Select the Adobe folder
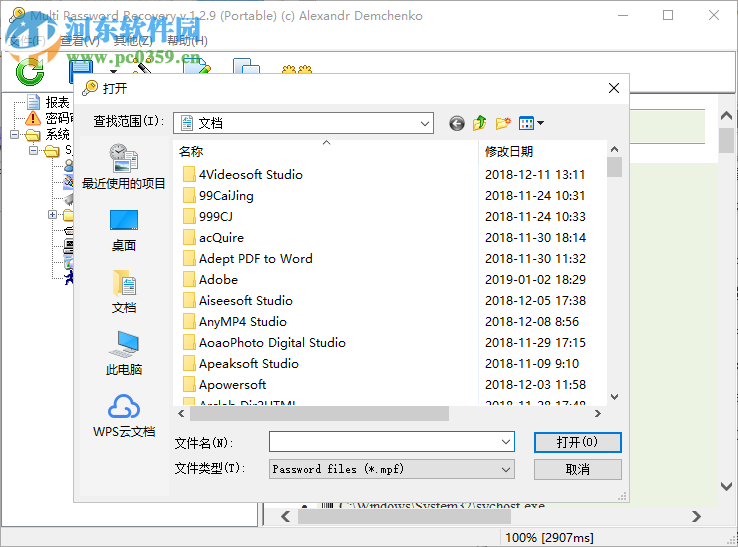 coord(210,280)
